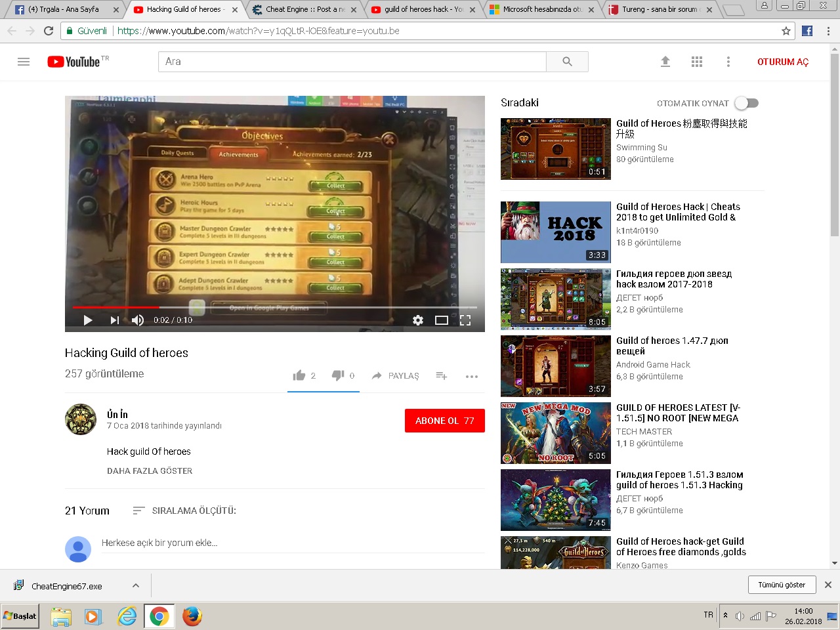Launch Internet Explorer from taskbar
This screenshot has height=630, width=840.
pyautogui.click(x=127, y=616)
